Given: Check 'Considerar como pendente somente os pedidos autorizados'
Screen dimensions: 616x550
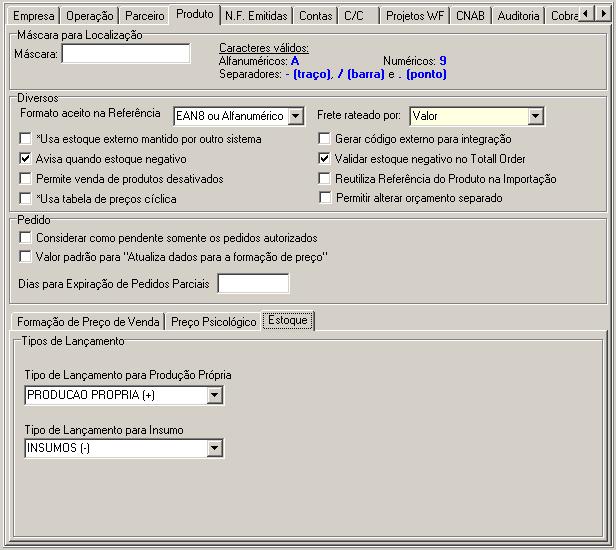Looking at the screenshot, I should click(26, 238).
